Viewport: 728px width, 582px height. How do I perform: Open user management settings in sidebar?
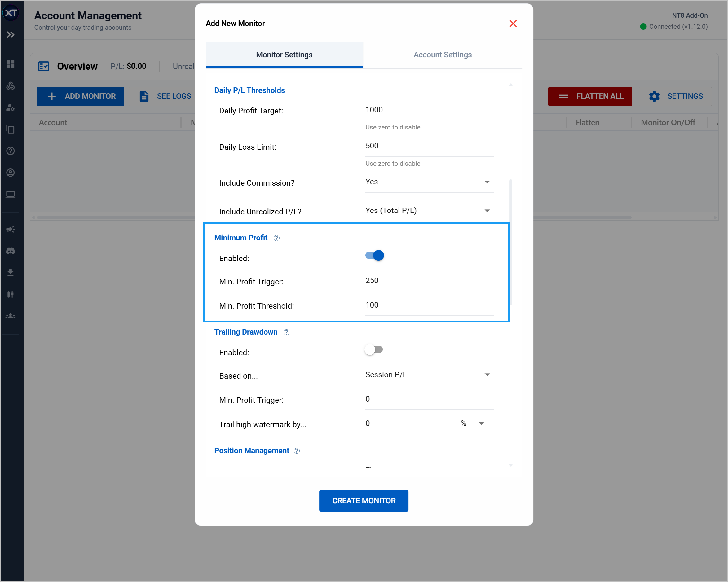(11, 107)
